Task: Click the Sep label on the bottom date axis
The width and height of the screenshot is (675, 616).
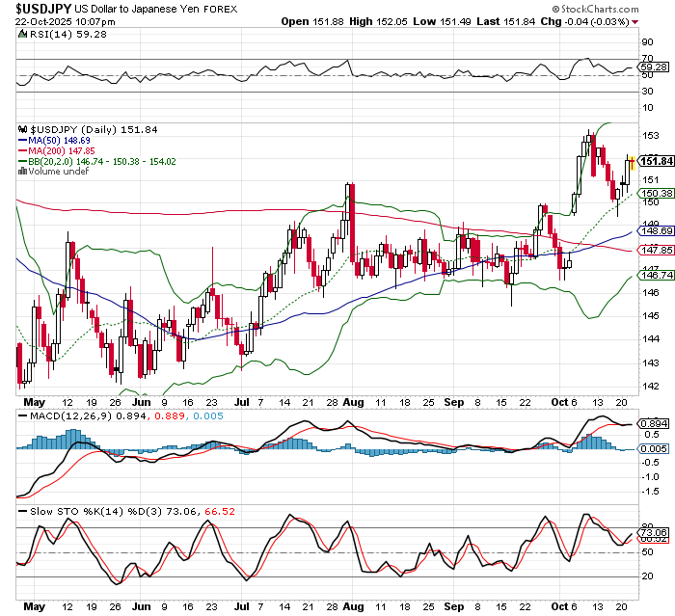Action: pos(454,606)
